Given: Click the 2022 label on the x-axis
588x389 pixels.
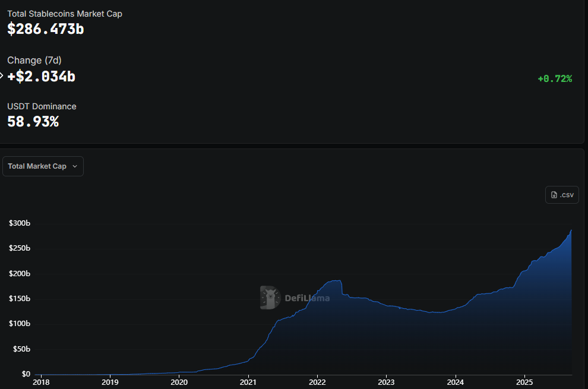Looking at the screenshot, I should coord(317,382).
